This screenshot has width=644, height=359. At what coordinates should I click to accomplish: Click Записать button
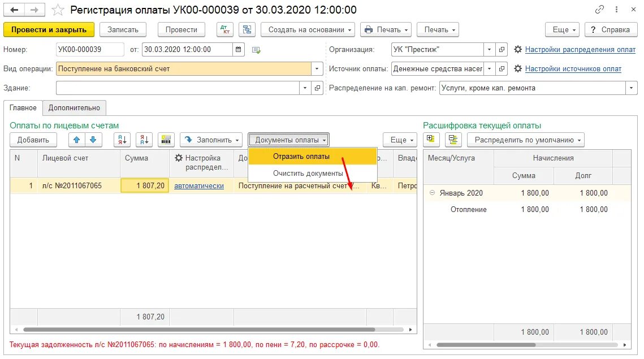coord(123,29)
